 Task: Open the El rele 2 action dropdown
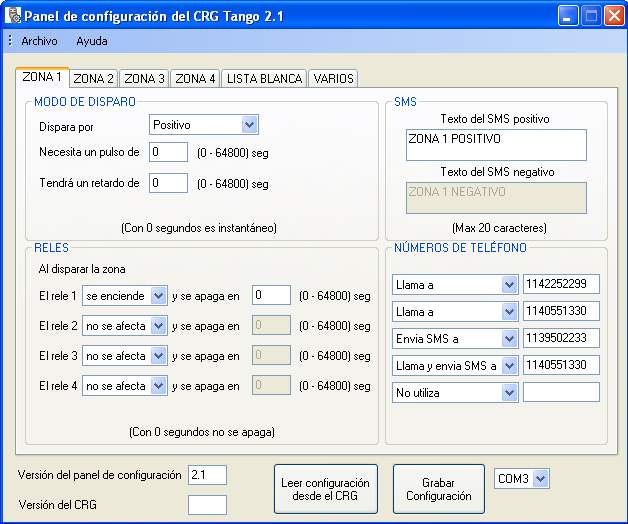pos(125,326)
